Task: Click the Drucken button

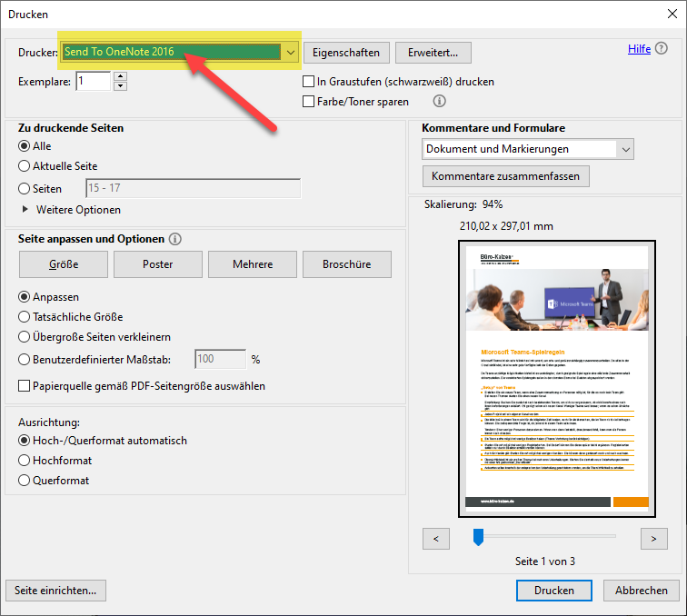Action: (554, 591)
